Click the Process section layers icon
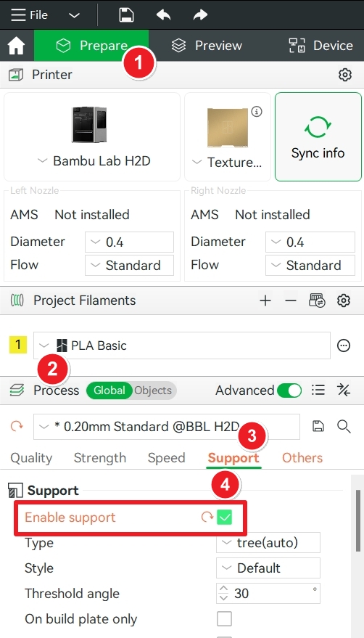This screenshot has width=364, height=638. click(17, 390)
